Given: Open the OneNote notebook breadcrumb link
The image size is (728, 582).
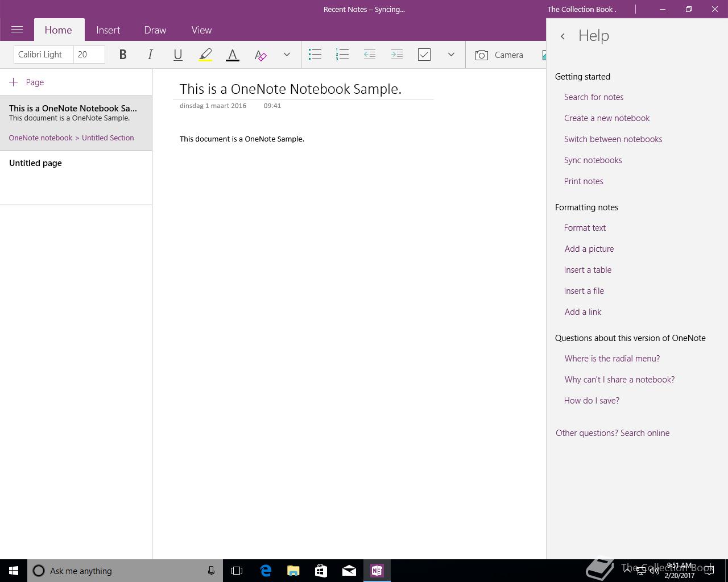Looking at the screenshot, I should (x=40, y=138).
